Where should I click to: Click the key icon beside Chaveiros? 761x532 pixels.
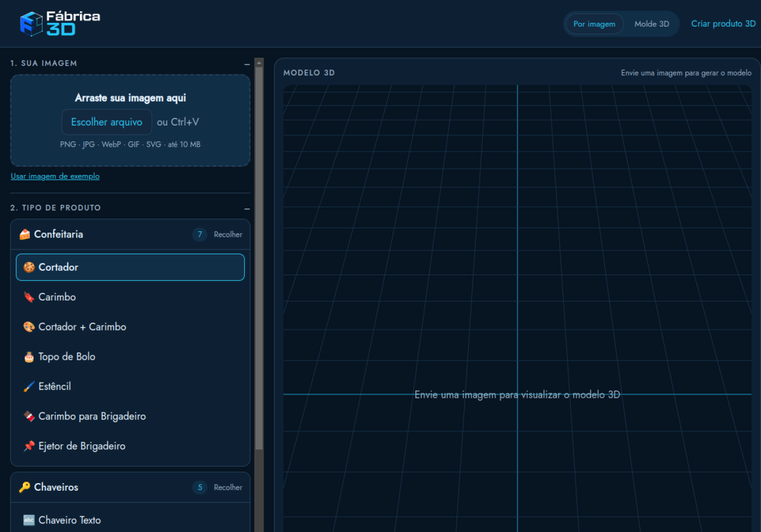point(24,487)
